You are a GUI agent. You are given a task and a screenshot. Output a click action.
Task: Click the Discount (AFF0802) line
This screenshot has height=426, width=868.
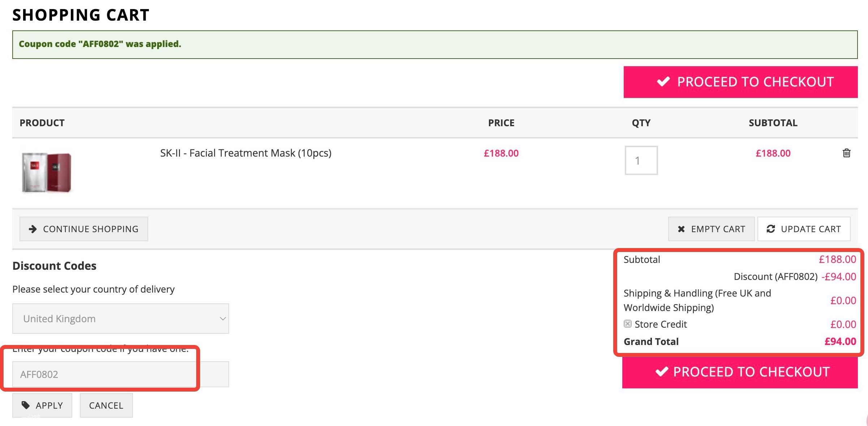point(775,277)
